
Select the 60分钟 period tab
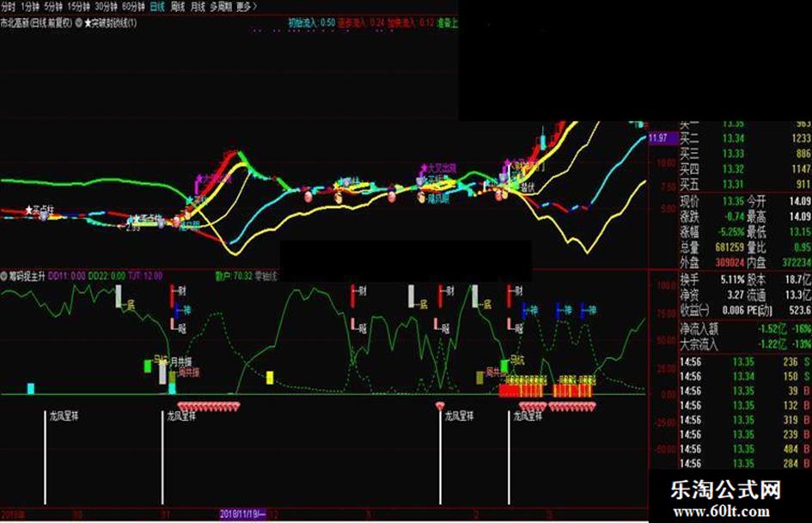(133, 7)
